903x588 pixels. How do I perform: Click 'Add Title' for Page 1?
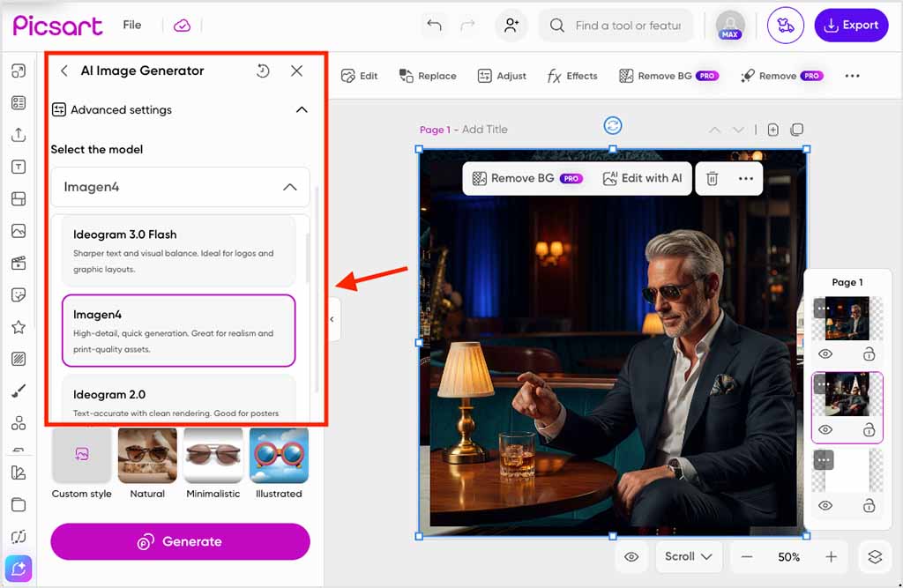(485, 130)
